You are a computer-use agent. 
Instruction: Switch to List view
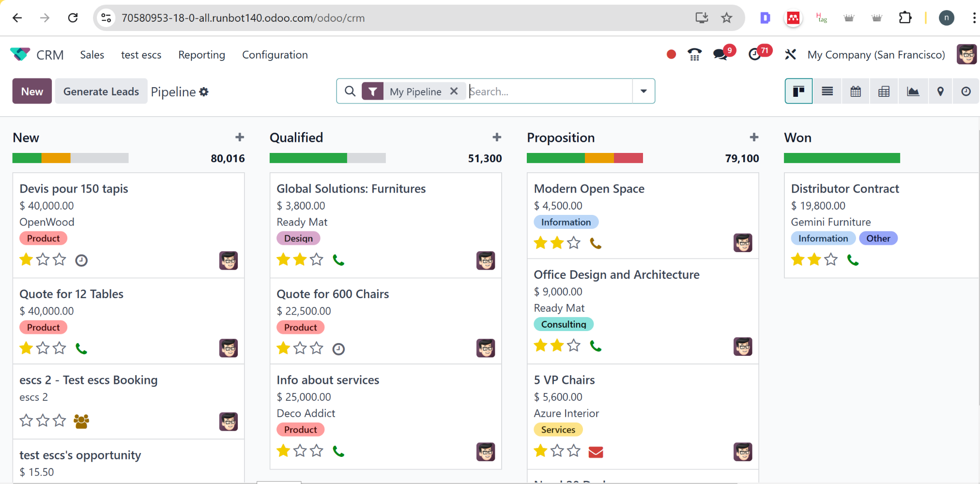827,91
